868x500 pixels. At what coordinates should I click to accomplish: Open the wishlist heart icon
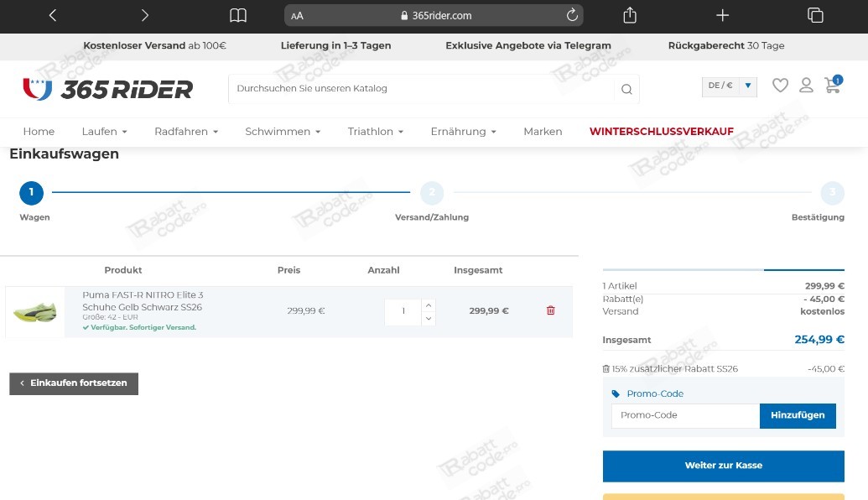[780, 85]
